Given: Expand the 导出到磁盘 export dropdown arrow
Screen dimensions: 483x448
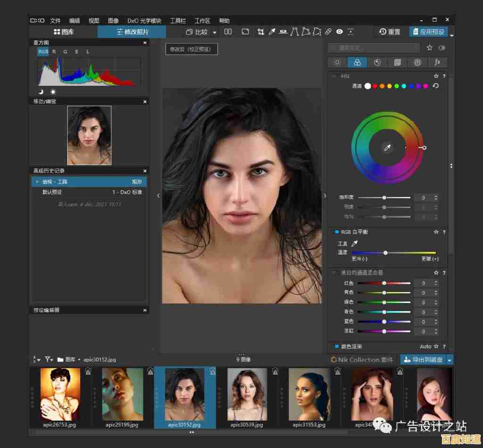Looking at the screenshot, I should pos(450,360).
